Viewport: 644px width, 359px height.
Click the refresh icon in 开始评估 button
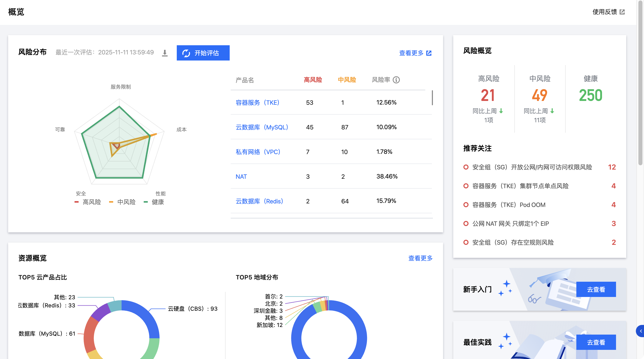tap(186, 53)
